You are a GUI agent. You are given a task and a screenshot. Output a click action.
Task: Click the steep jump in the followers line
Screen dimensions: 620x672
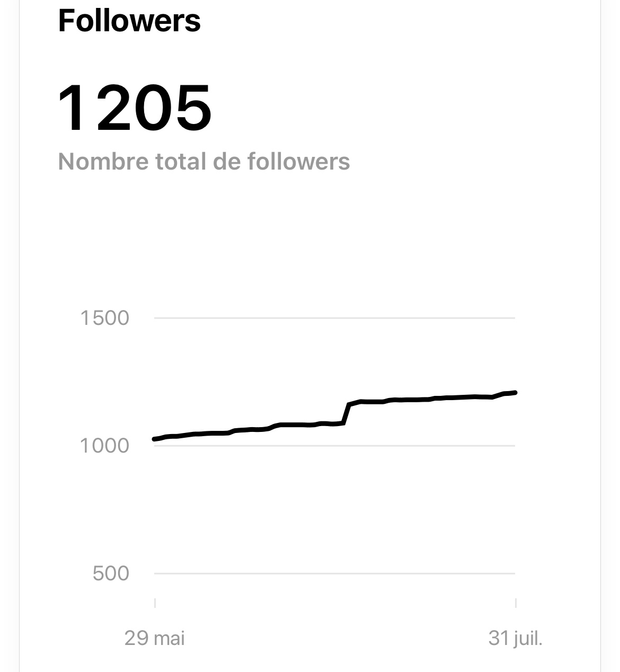click(347, 413)
